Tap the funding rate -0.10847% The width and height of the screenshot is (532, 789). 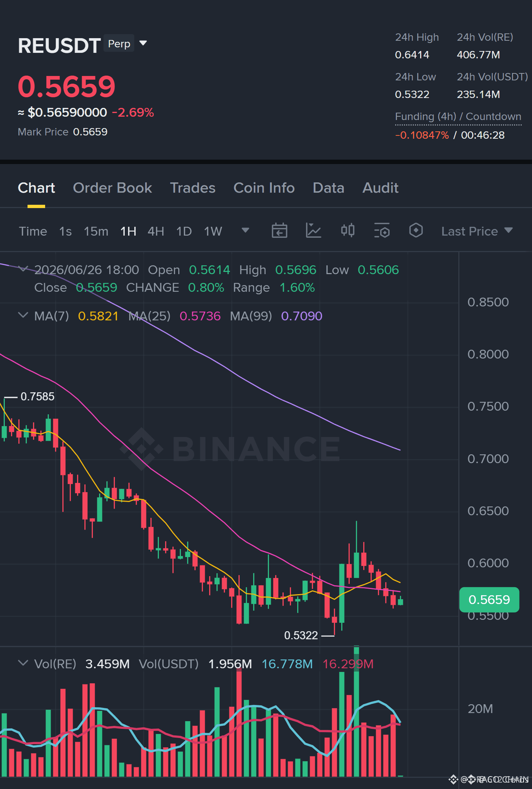(x=422, y=135)
